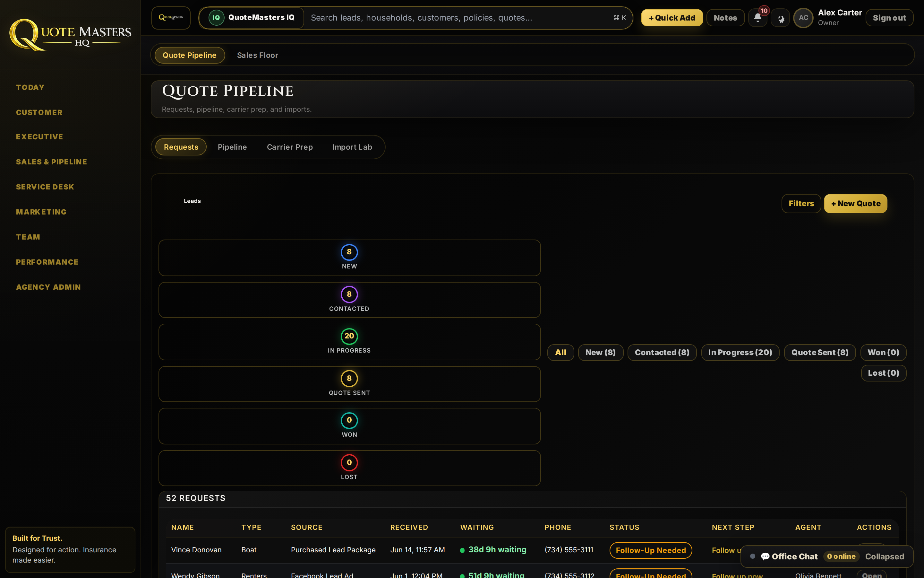Click the Sign out button
This screenshot has height=578, width=924.
click(889, 18)
